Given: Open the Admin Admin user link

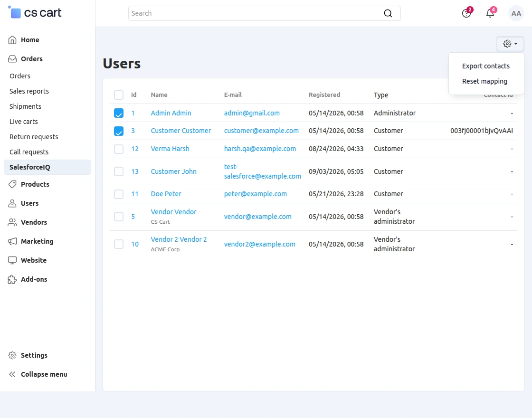Looking at the screenshot, I should pyautogui.click(x=171, y=113).
